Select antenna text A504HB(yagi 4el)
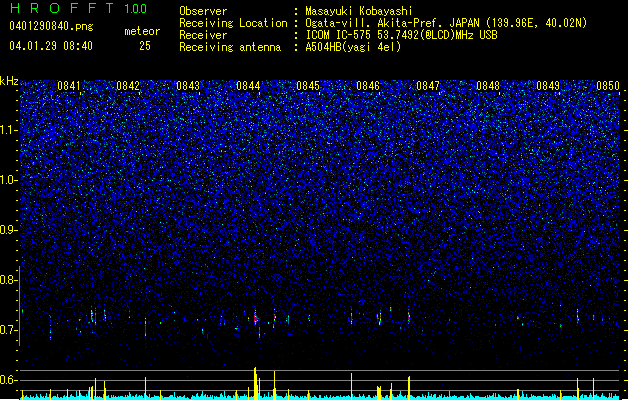Image resolution: width=629 pixels, height=400 pixels. click(x=353, y=47)
